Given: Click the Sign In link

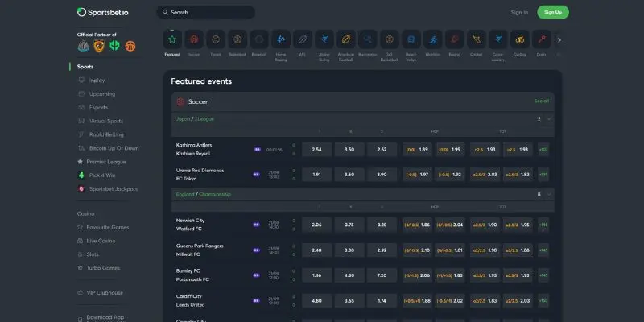Looking at the screenshot, I should click(x=519, y=12).
